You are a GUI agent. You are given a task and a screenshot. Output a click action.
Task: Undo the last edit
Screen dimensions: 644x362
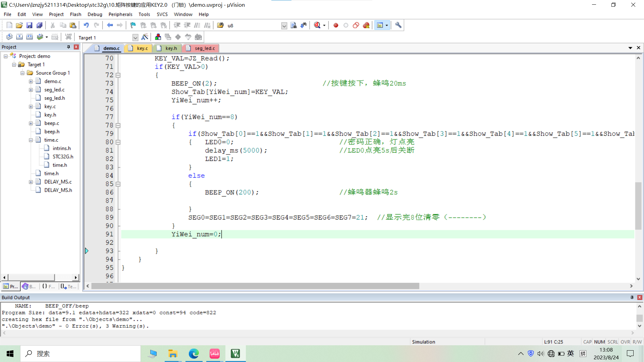point(86,25)
